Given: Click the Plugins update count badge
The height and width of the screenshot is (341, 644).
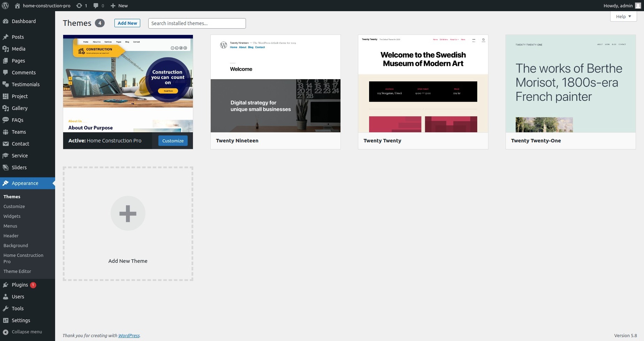Looking at the screenshot, I should pos(33,285).
